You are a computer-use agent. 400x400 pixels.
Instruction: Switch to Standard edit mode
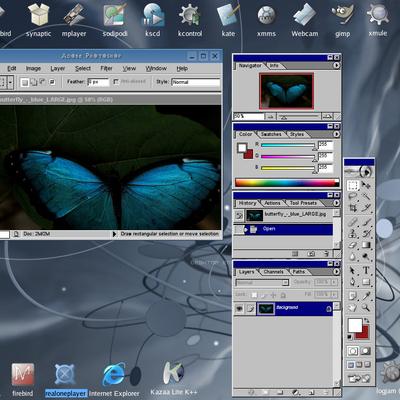coord(353,351)
